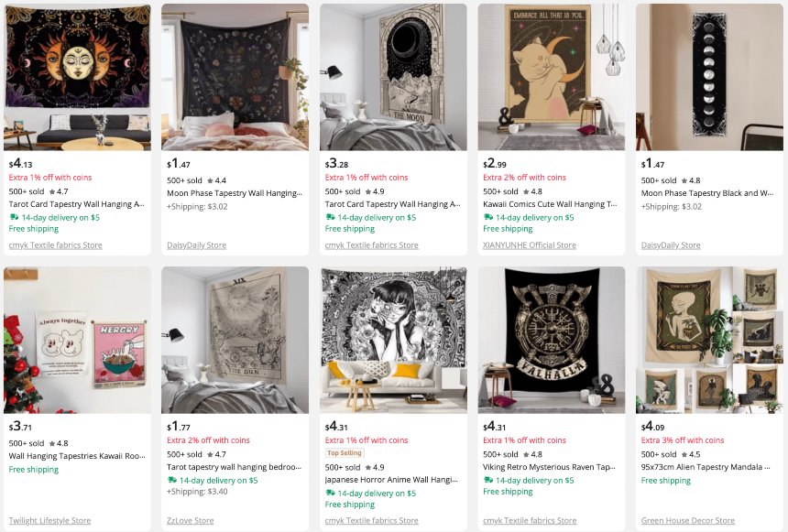Go to the ZzLove Store page

(190, 521)
